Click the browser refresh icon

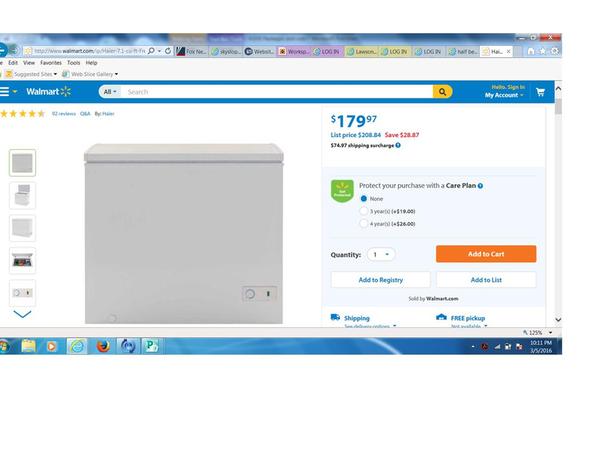tap(168, 51)
